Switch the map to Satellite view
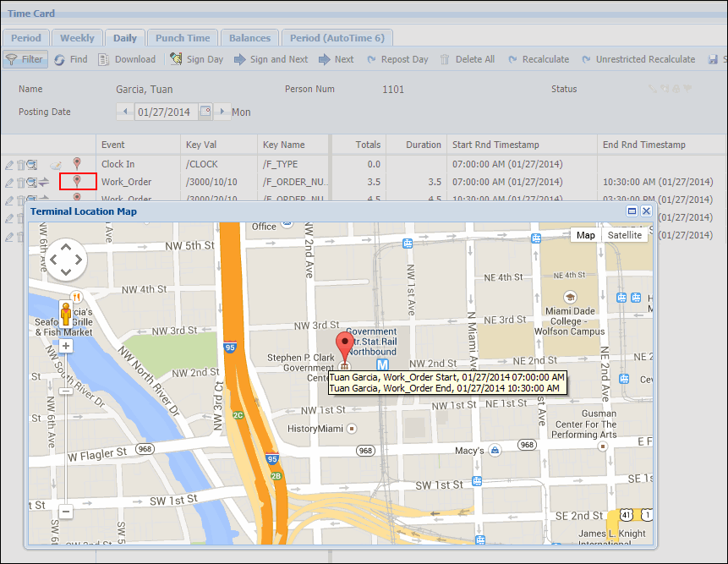The image size is (728, 564). [624, 235]
